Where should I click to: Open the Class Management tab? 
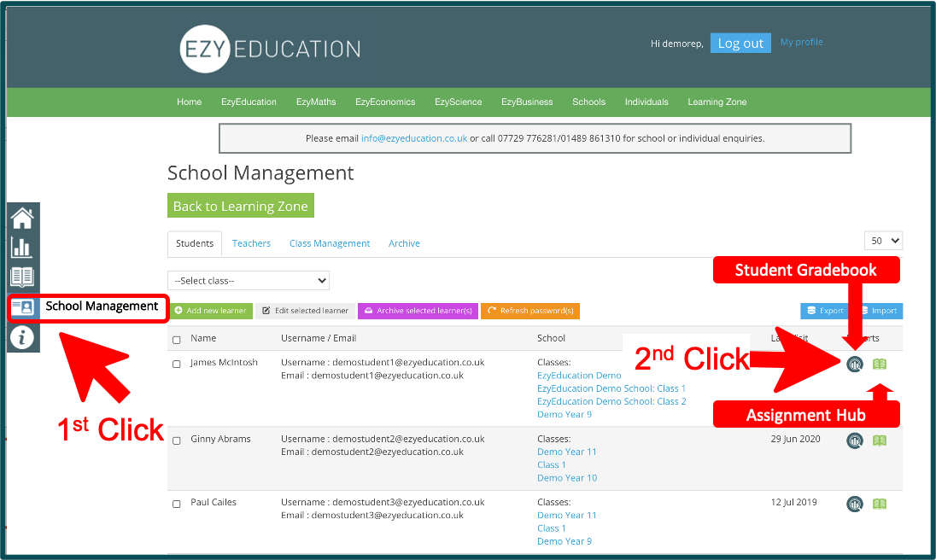click(330, 243)
